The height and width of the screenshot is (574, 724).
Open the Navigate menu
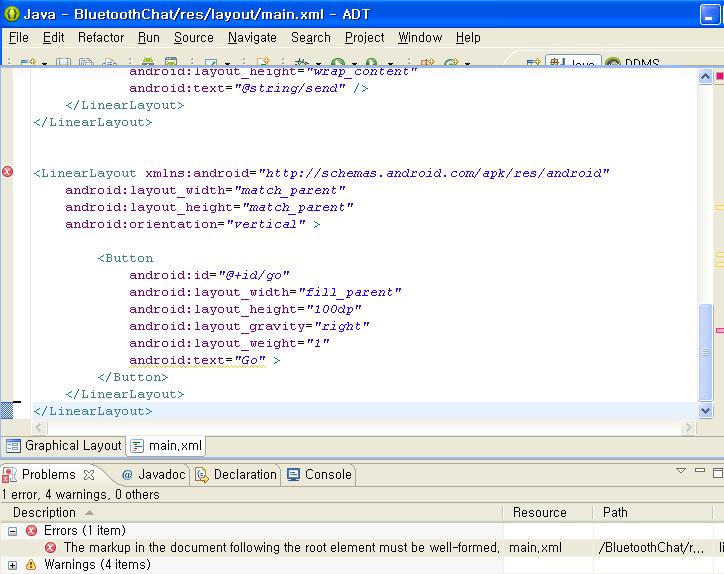(252, 38)
